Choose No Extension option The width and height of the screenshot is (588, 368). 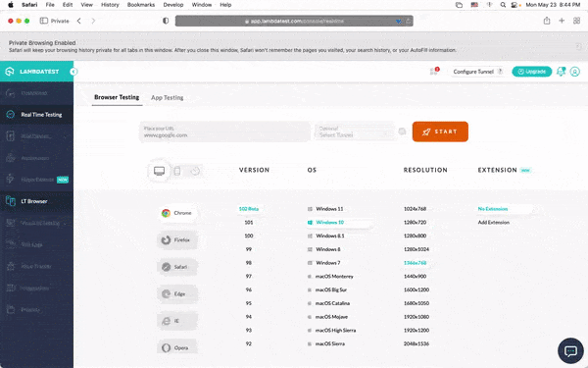click(x=493, y=209)
